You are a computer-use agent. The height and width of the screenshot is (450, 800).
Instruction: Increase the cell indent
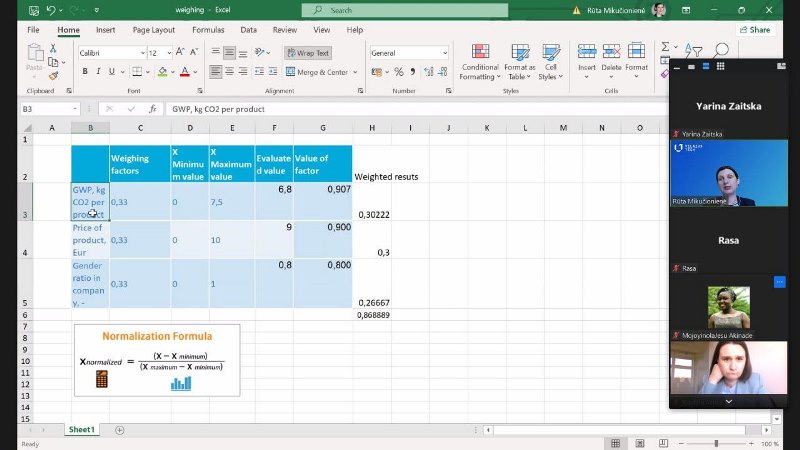[273, 71]
